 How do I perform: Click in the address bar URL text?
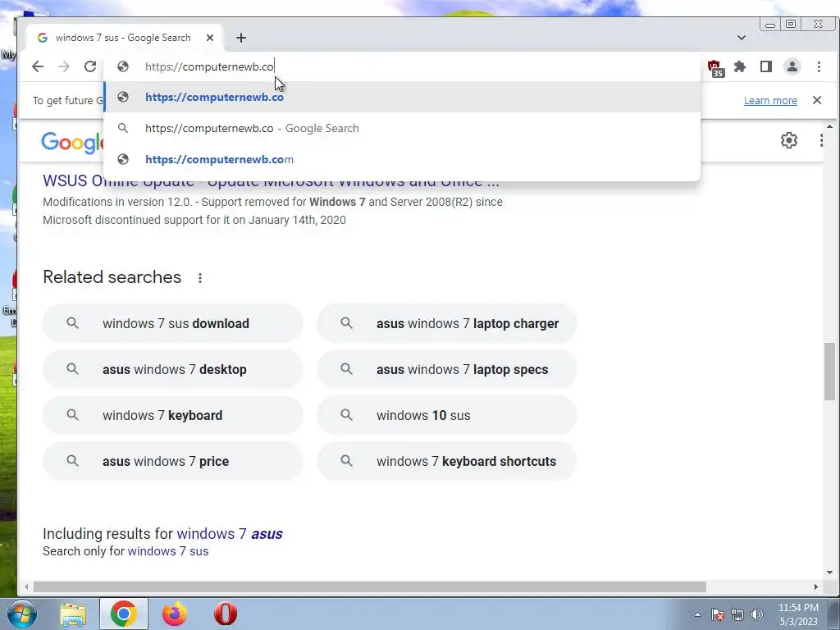pos(209,66)
